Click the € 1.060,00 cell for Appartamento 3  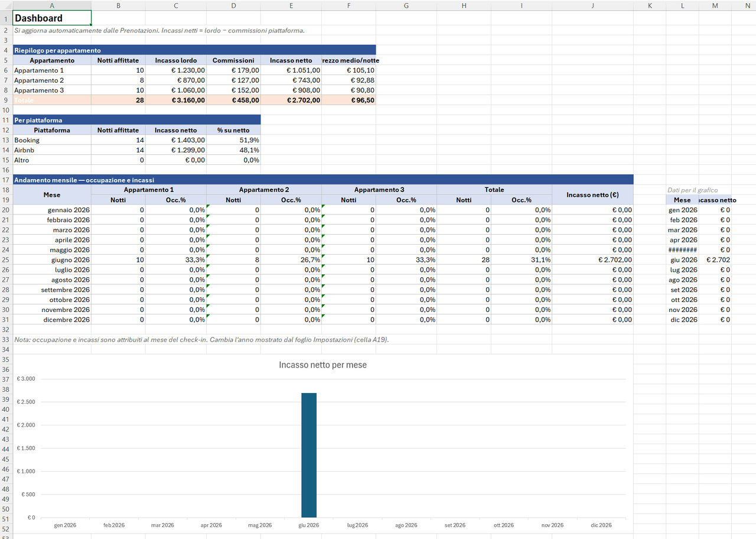pyautogui.click(x=177, y=90)
